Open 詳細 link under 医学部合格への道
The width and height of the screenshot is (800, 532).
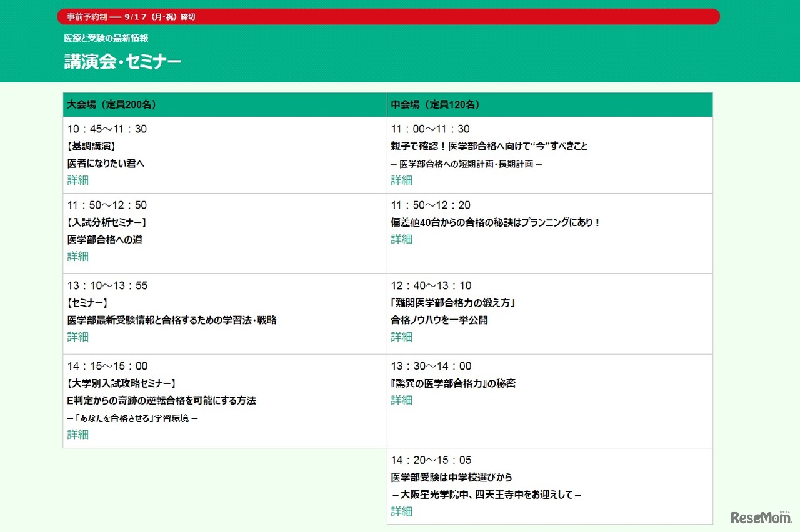78,257
